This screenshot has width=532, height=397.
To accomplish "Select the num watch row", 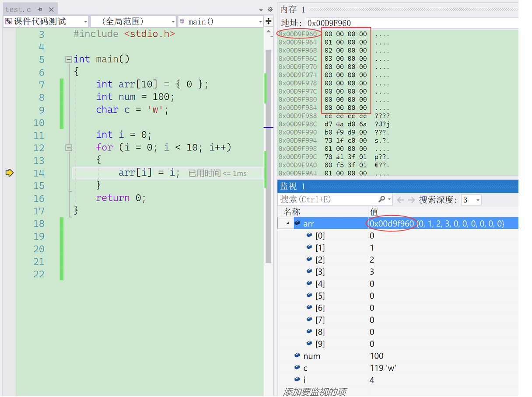I will click(x=398, y=356).
